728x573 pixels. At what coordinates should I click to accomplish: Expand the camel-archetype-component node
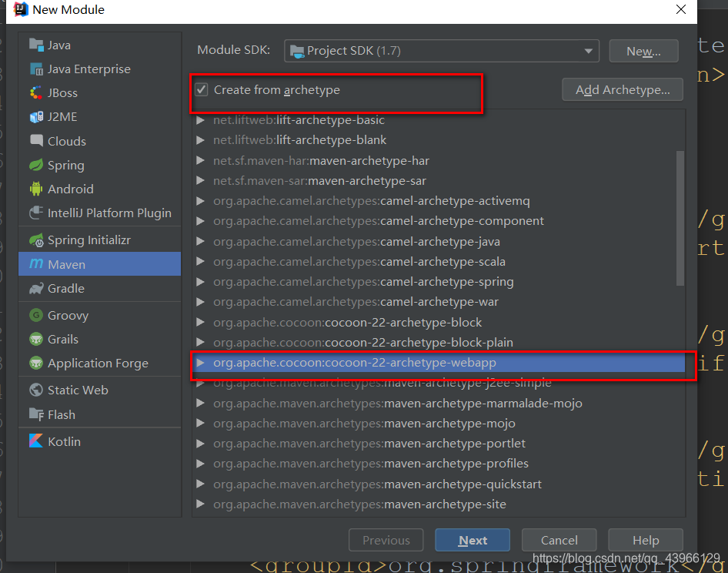[201, 221]
